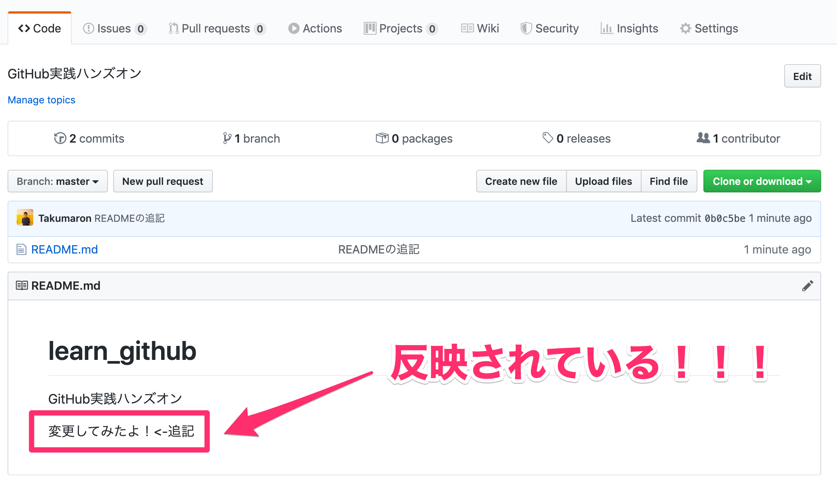
Task: Switch to the Issues tab
Action: pos(115,28)
